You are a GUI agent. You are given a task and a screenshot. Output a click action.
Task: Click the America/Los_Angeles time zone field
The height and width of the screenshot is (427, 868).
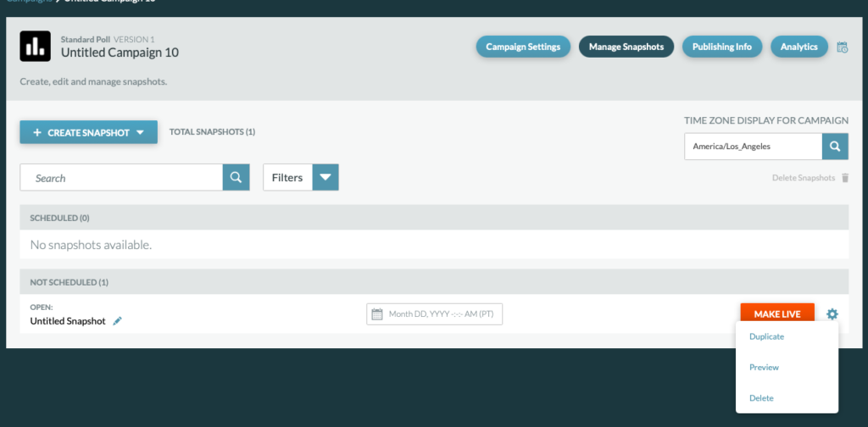click(753, 147)
